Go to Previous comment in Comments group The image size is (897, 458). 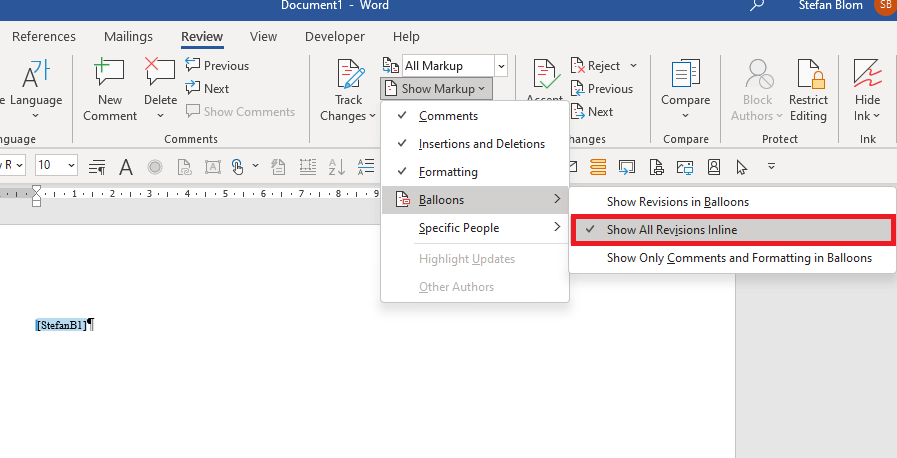pyautogui.click(x=217, y=65)
